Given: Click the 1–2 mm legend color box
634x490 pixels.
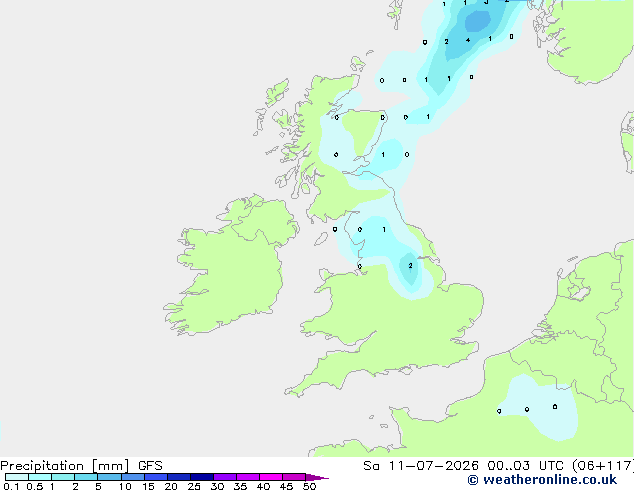Looking at the screenshot, I should coord(63,477).
